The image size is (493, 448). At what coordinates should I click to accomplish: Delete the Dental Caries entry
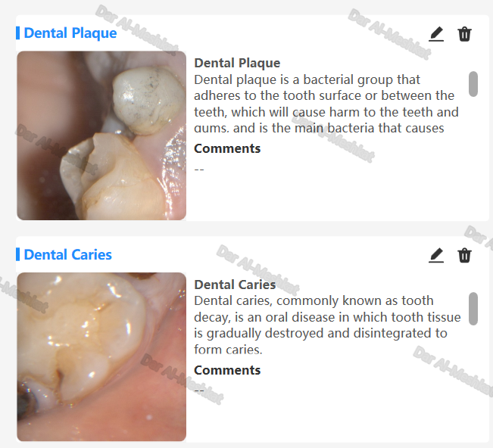click(x=464, y=255)
